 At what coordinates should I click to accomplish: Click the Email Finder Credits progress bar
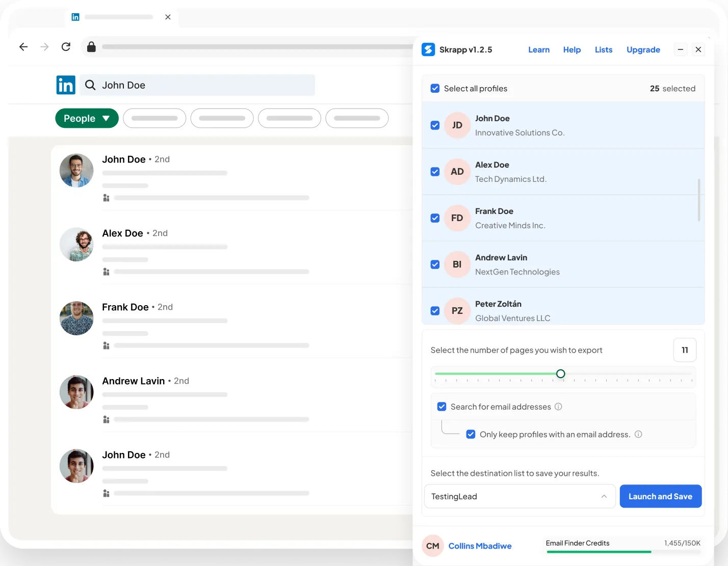623,552
